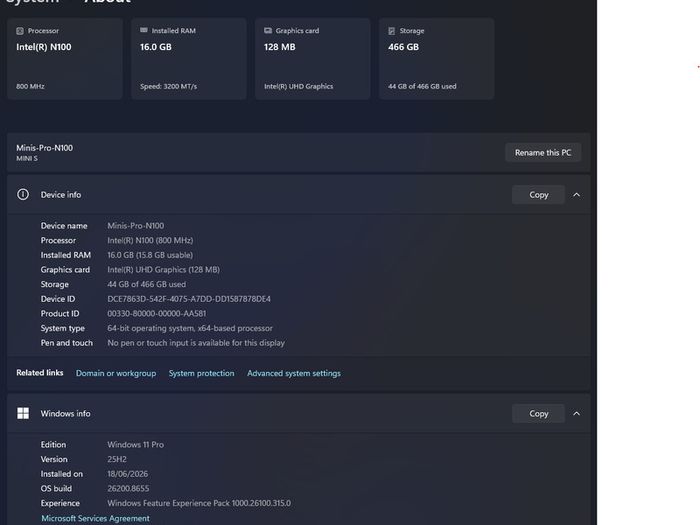Copy the Windows info details
The height and width of the screenshot is (525, 700).
click(538, 413)
